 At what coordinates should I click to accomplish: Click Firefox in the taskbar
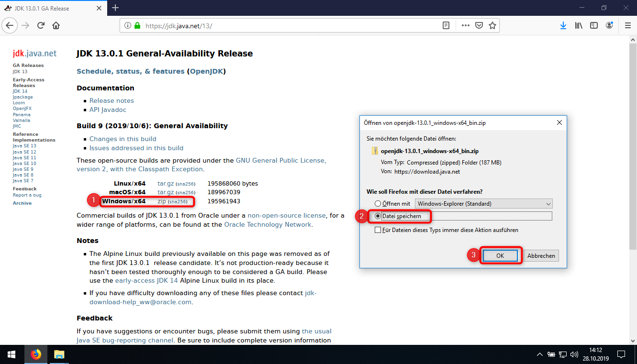tap(36, 354)
